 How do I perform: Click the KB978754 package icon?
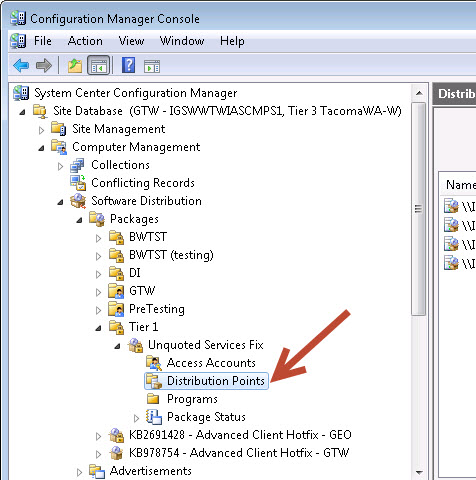tap(116, 453)
